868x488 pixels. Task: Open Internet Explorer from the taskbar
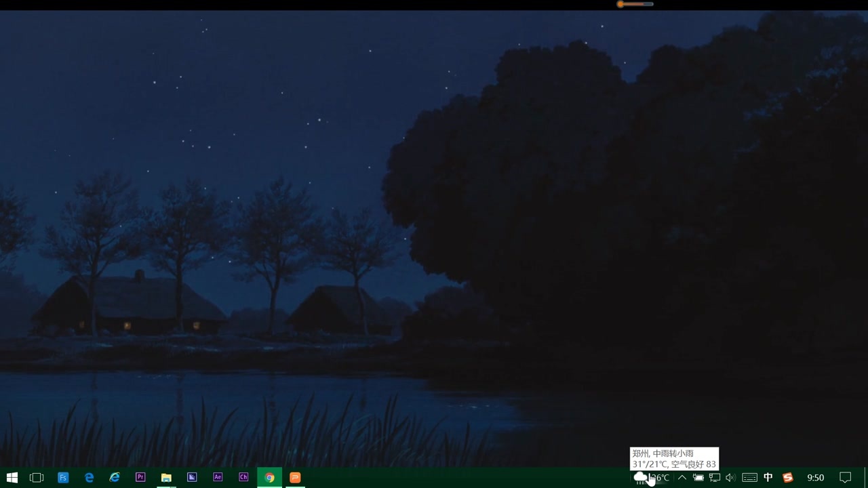[x=115, y=477]
